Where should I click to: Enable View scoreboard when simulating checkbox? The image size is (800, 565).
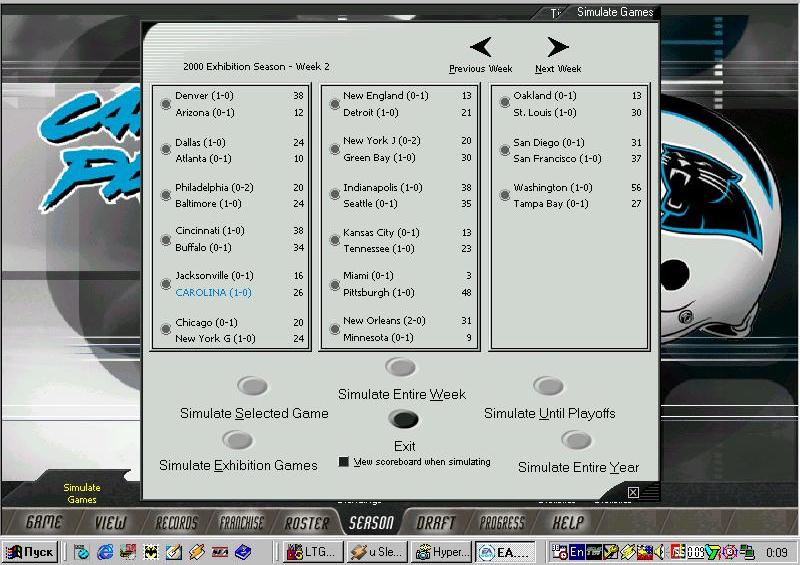[x=344, y=462]
